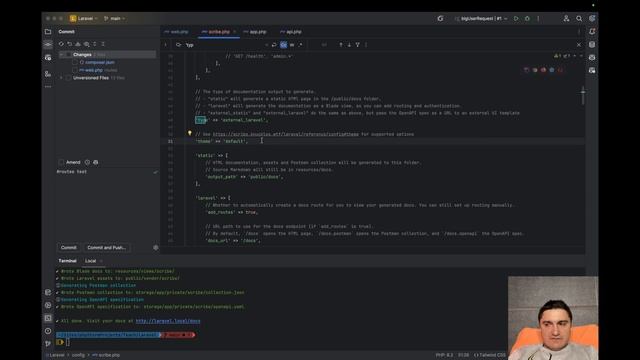640x360 pixels.
Task: Click the Debug bug icon in top toolbar
Action: [527, 18]
